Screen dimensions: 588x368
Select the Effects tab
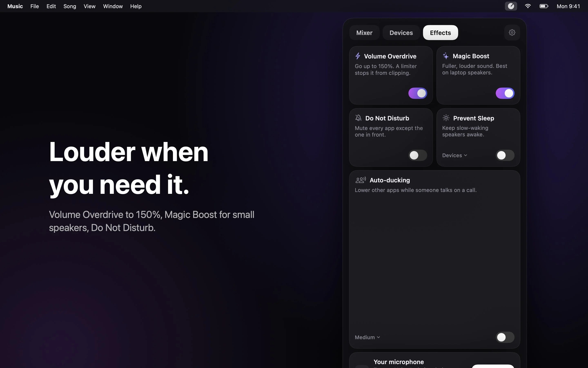point(440,33)
